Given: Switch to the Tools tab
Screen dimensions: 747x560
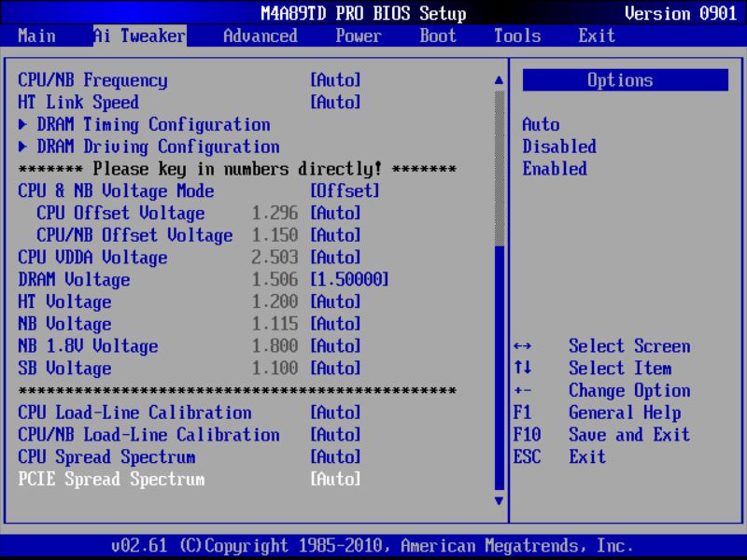Looking at the screenshot, I should pyautogui.click(x=516, y=35).
